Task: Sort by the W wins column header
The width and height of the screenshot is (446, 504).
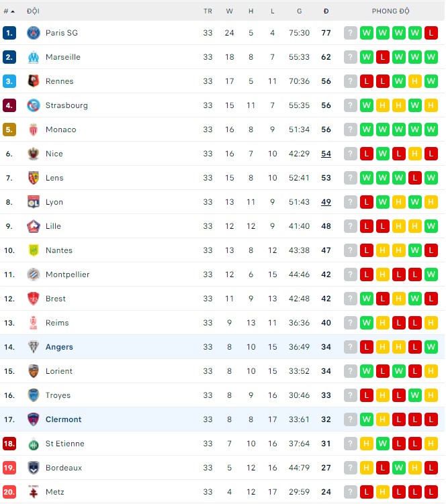Action: (229, 11)
